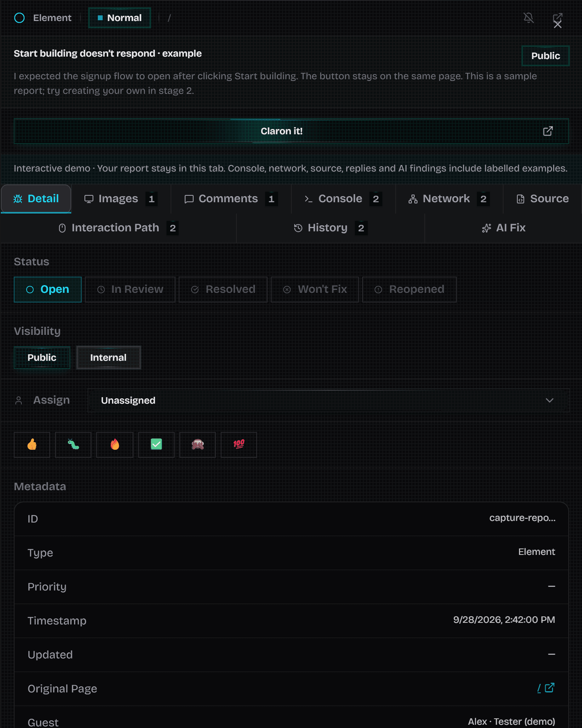582x728 pixels.
Task: Set status to Reopened
Action: (x=409, y=290)
